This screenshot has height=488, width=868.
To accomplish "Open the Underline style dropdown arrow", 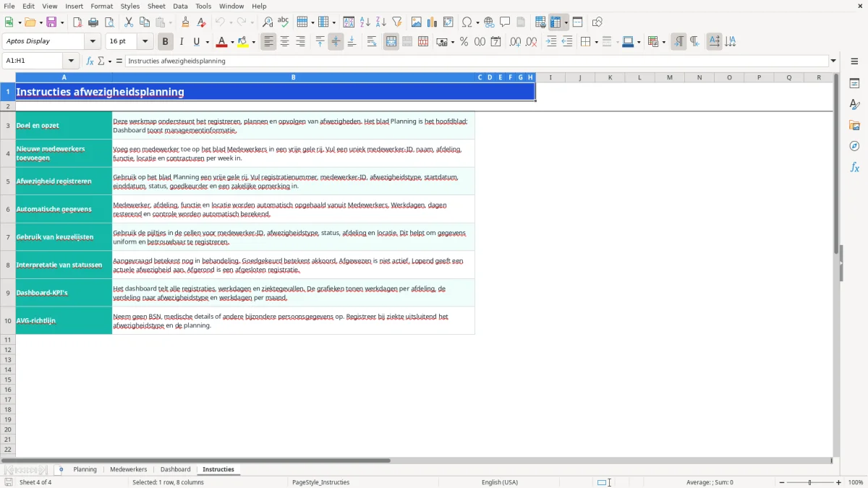I will 207,42.
